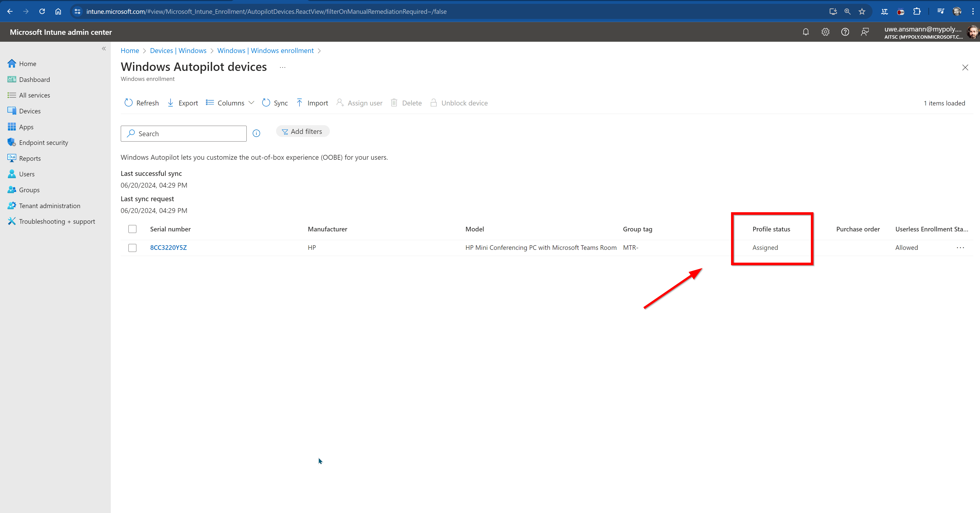This screenshot has width=980, height=513.
Task: Check the select-all header checkbox
Action: click(x=132, y=229)
